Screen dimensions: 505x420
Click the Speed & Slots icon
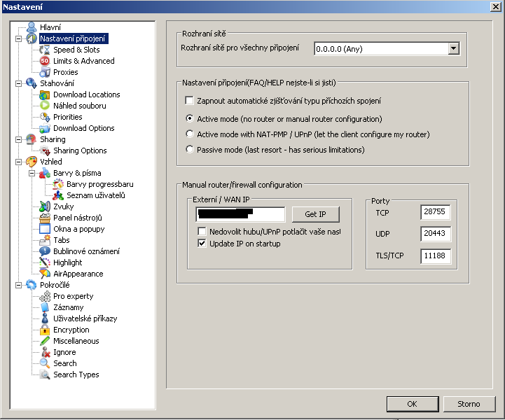(46, 50)
